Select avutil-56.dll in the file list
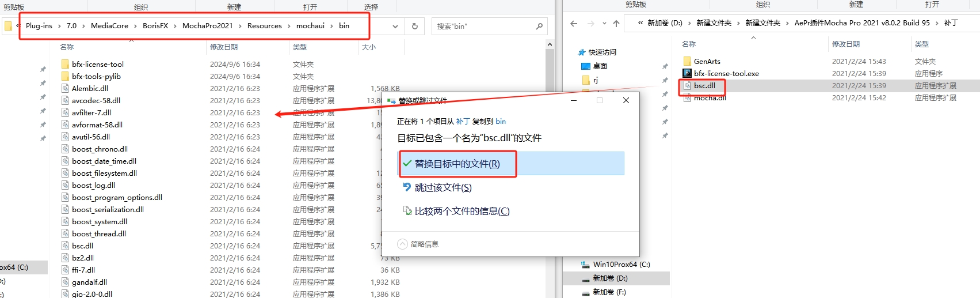 (91, 137)
